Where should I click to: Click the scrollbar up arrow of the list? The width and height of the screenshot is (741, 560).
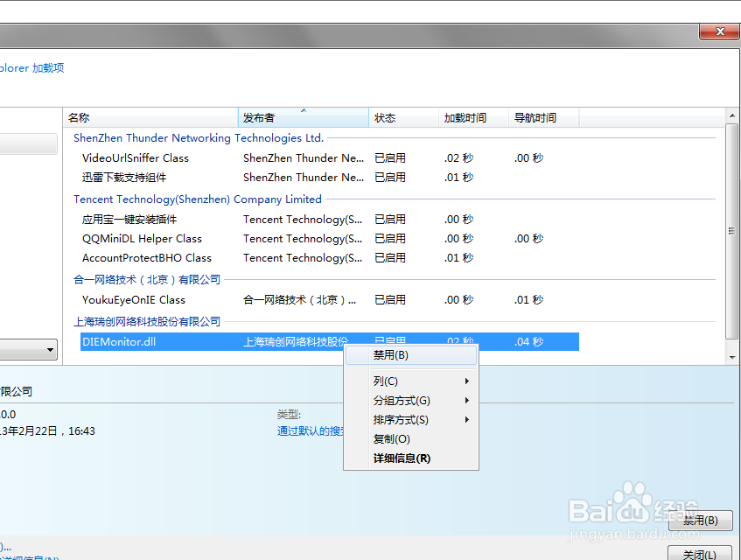[732, 115]
